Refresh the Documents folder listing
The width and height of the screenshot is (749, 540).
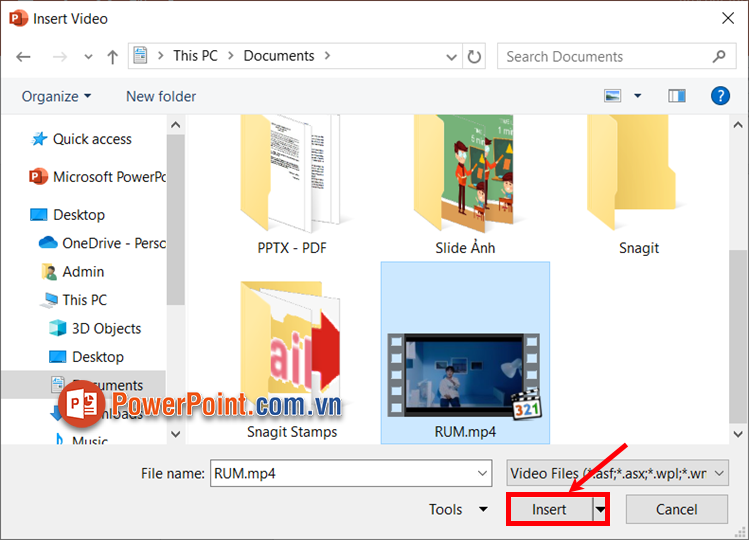[474, 56]
